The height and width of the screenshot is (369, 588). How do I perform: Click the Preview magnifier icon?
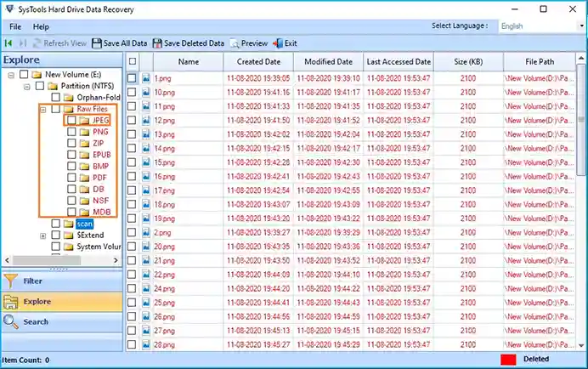[x=235, y=43]
